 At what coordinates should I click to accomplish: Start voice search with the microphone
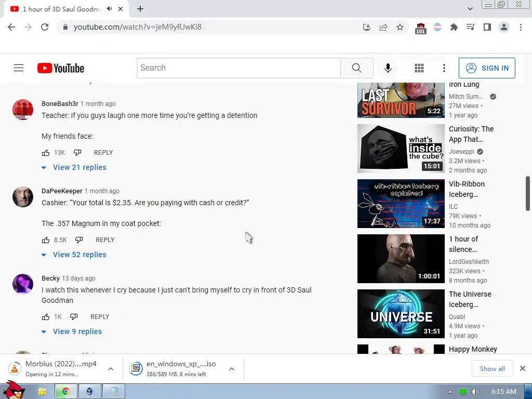(388, 68)
